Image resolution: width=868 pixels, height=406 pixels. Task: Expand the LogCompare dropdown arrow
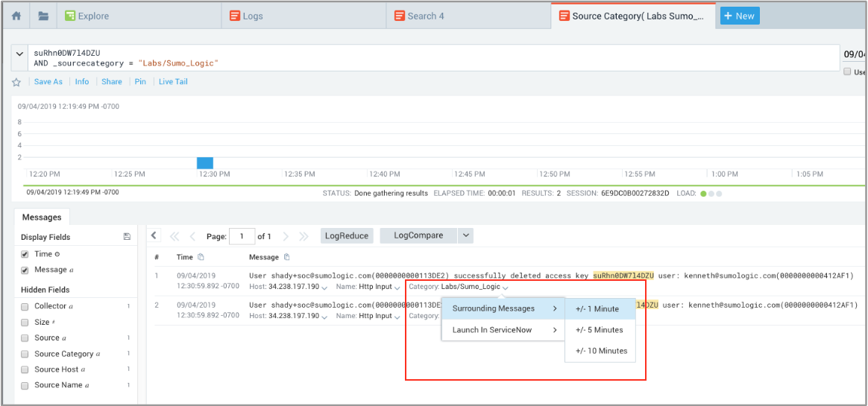tap(465, 235)
